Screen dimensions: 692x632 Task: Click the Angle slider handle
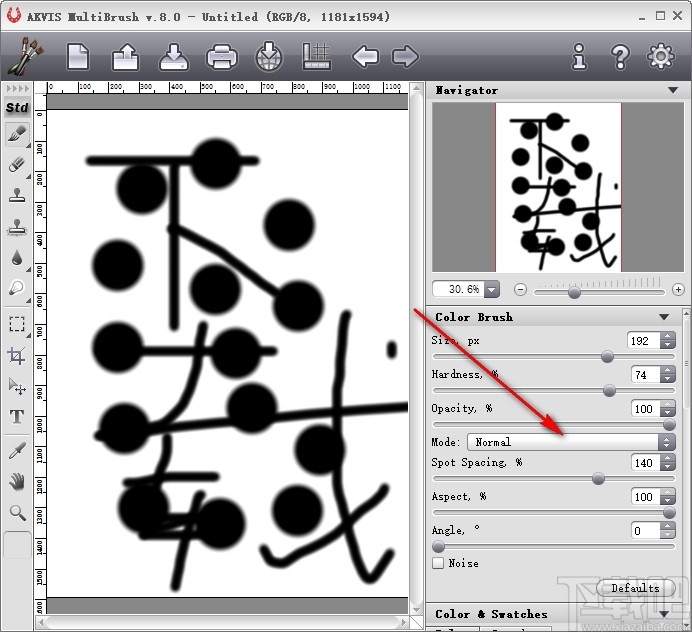tap(438, 547)
